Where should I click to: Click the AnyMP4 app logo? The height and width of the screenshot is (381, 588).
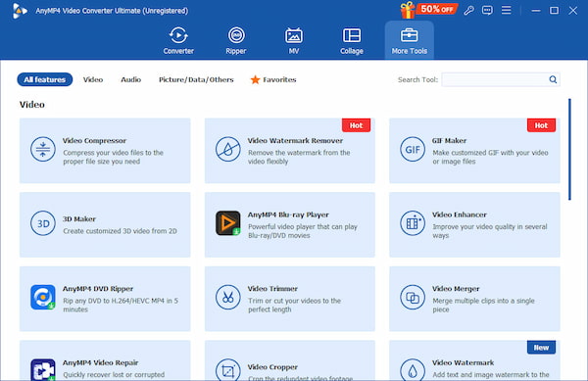click(19, 11)
